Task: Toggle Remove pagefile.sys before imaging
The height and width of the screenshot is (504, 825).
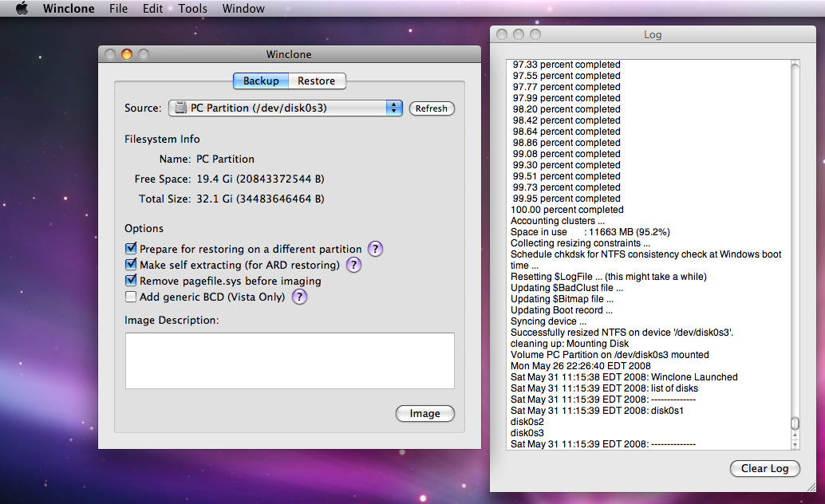Action: point(131,281)
